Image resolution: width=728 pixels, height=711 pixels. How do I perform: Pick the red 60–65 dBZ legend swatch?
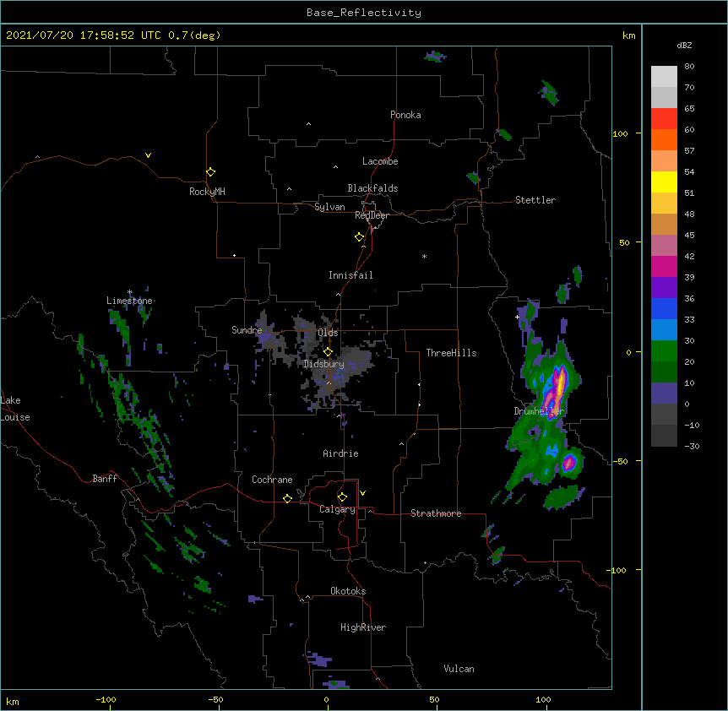coord(664,119)
